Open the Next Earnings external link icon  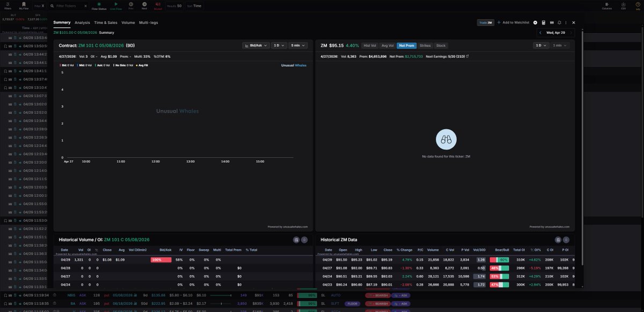click(x=467, y=56)
